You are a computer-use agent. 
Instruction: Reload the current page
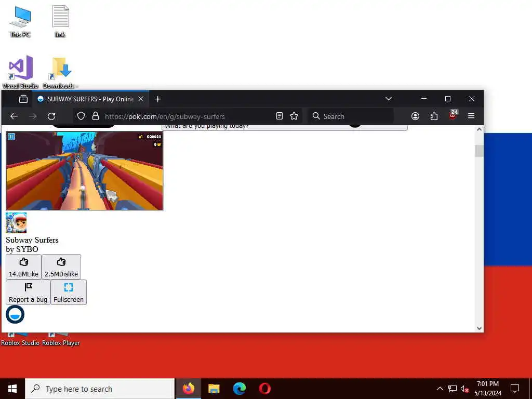pyautogui.click(x=51, y=116)
